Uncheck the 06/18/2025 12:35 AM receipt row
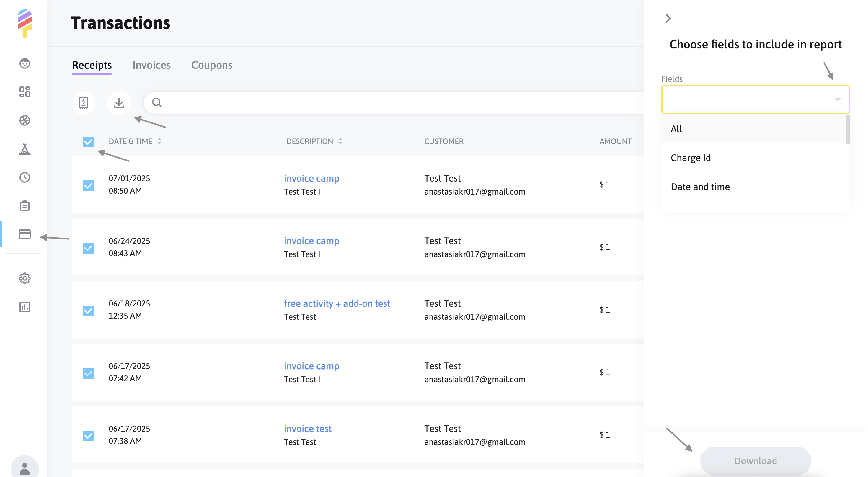Screen dimensions: 868x477 (x=88, y=310)
